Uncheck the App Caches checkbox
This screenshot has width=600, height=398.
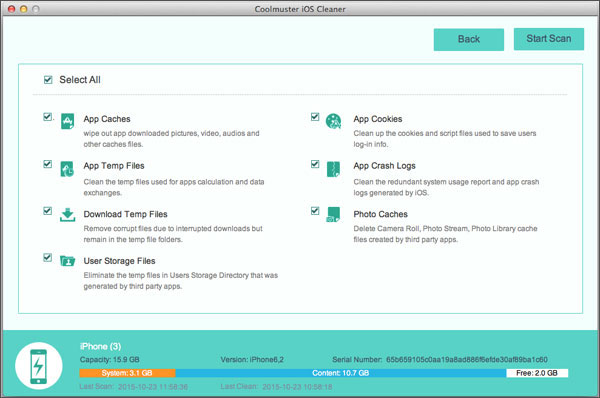click(x=47, y=117)
